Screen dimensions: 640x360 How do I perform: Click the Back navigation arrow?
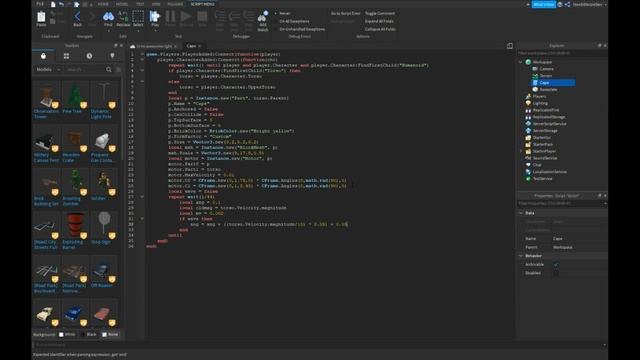click(x=78, y=18)
